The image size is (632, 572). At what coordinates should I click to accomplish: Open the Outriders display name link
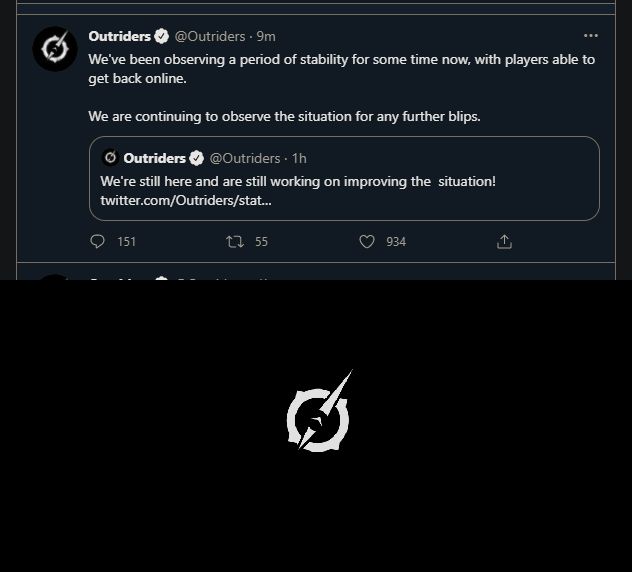119,36
